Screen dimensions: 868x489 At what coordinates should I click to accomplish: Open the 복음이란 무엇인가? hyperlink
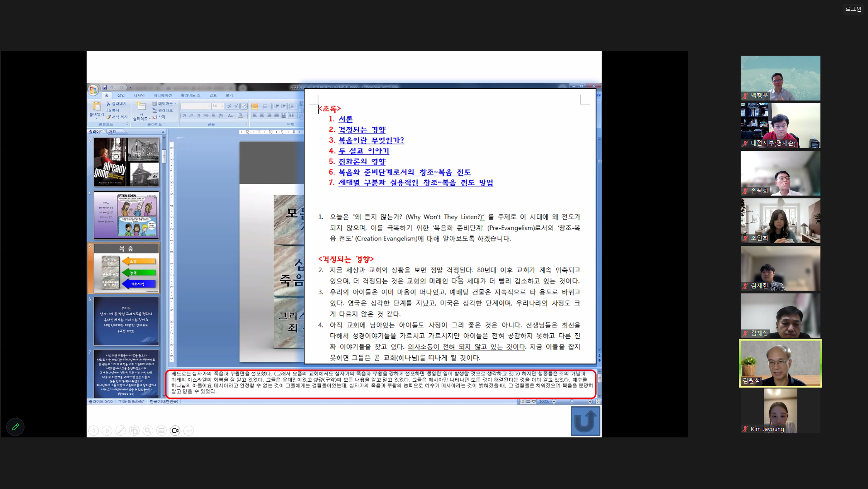tap(371, 140)
